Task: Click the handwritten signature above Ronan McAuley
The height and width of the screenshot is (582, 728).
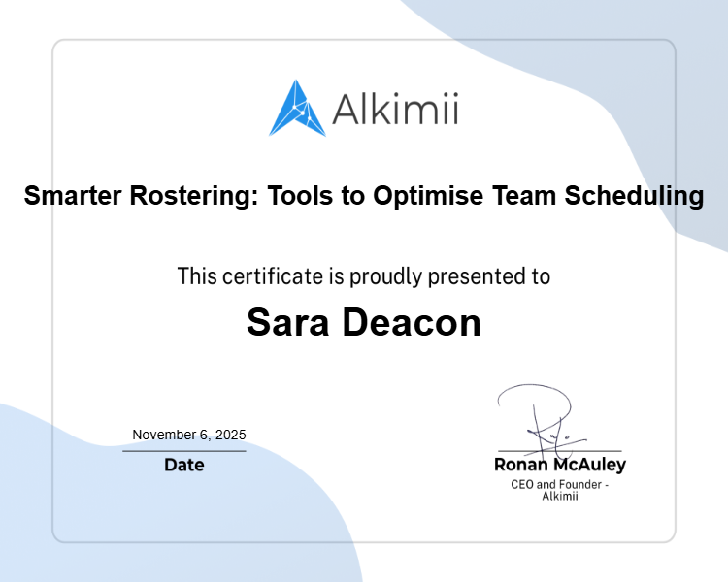Action: point(543,421)
